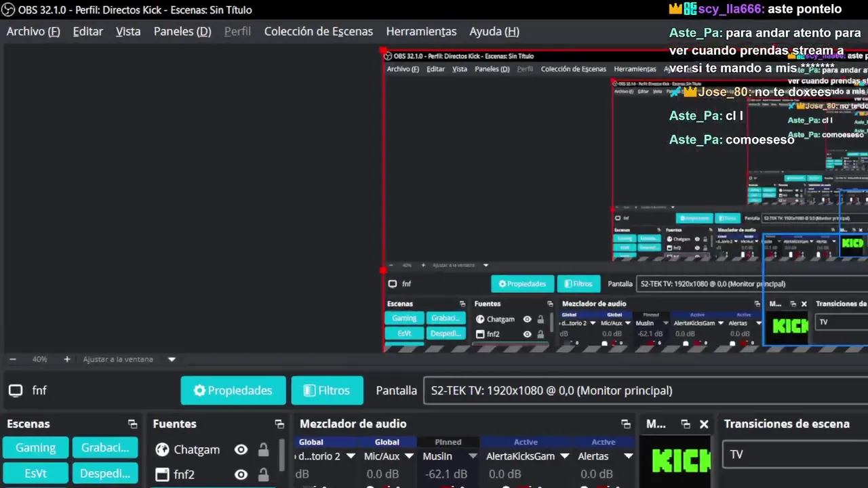868x488 pixels.
Task: Click the globe icon of the main Chatgam source
Action: tap(162, 449)
